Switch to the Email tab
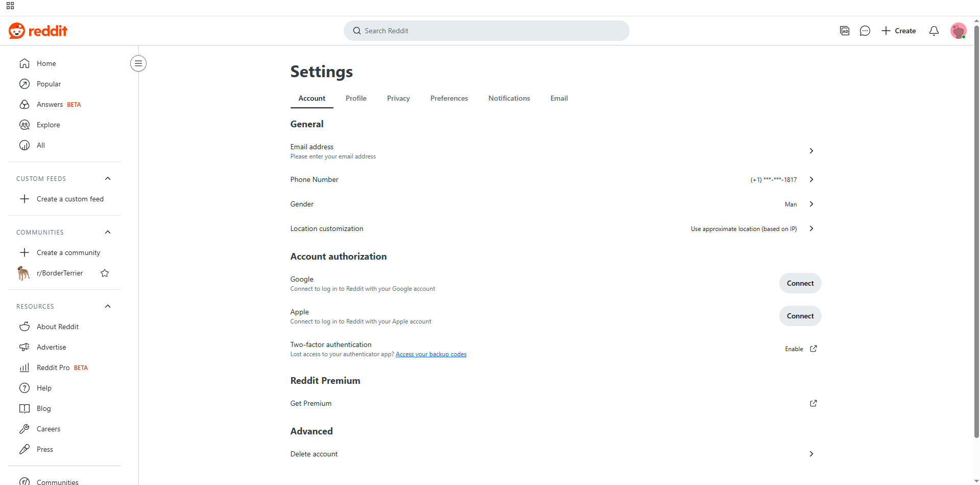The width and height of the screenshot is (980, 485). point(559,98)
